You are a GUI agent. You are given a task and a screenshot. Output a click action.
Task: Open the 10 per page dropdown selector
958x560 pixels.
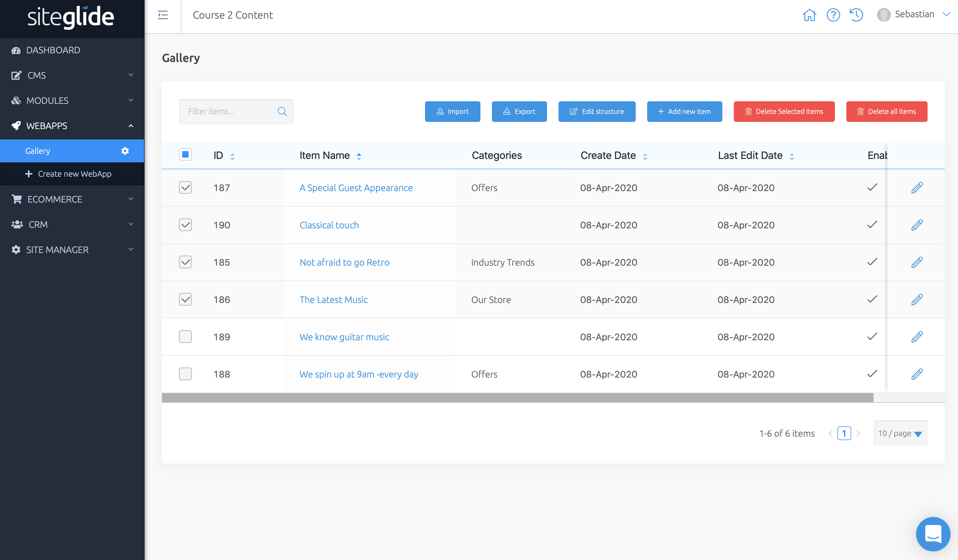coord(900,433)
